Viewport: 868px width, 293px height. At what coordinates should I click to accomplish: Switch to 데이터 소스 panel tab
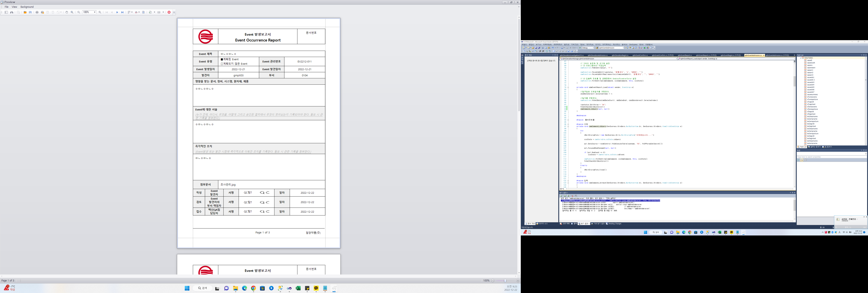(542, 224)
